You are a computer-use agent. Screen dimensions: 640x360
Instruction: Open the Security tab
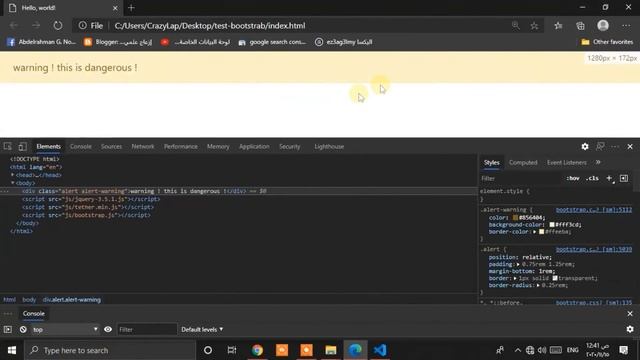289,146
